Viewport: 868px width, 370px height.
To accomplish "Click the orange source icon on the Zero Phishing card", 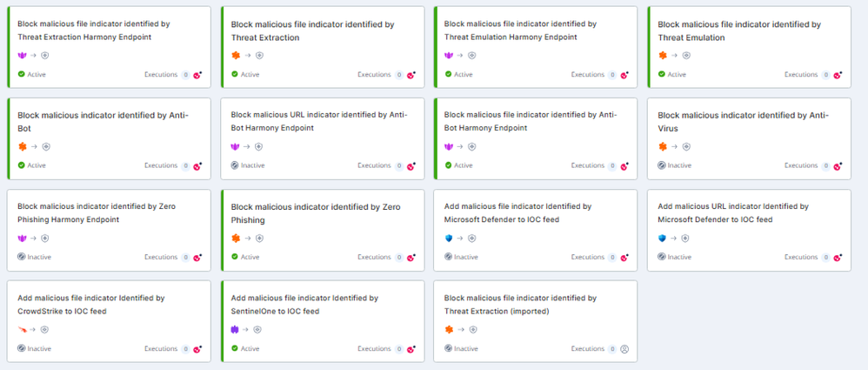I will click(235, 238).
